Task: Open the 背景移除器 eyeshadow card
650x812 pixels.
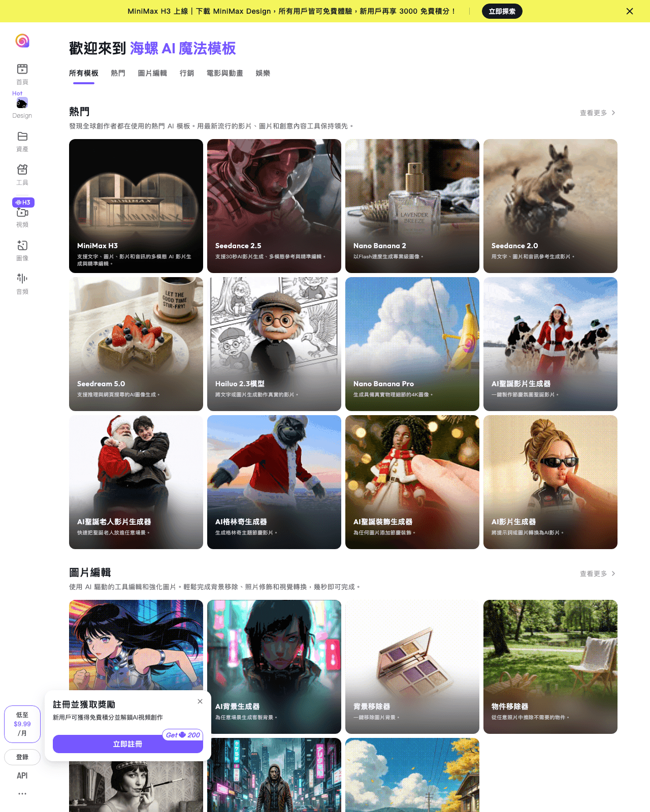Action: point(412,667)
